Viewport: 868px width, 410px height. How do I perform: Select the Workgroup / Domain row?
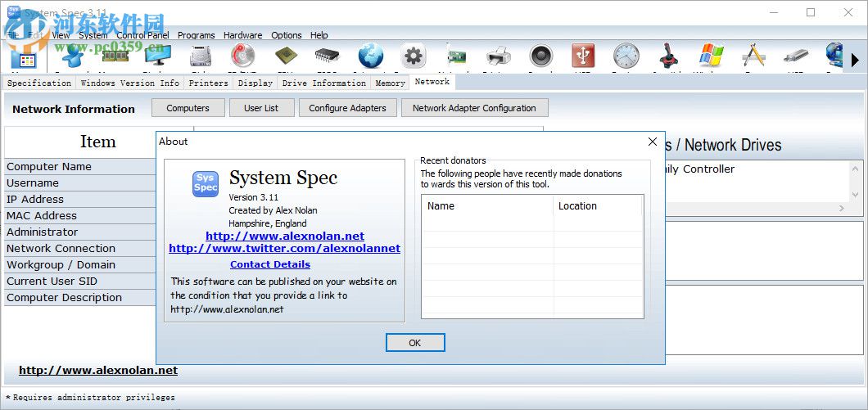pyautogui.click(x=81, y=264)
